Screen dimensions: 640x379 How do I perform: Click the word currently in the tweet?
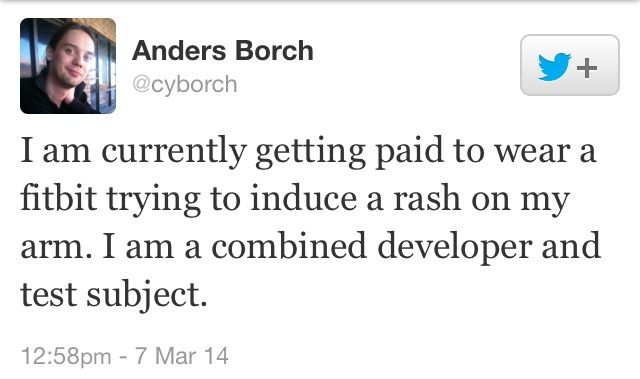pos(173,153)
